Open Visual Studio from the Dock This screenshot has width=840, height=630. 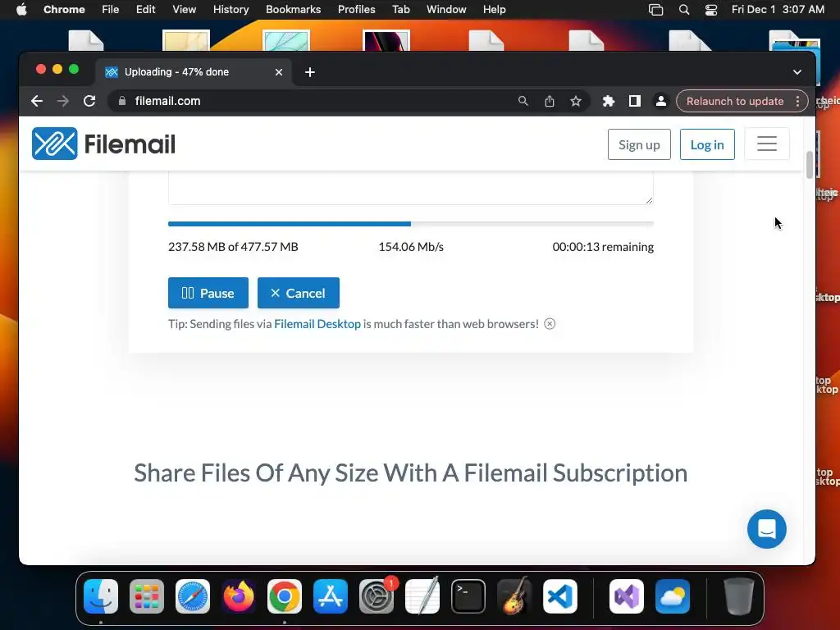(627, 596)
